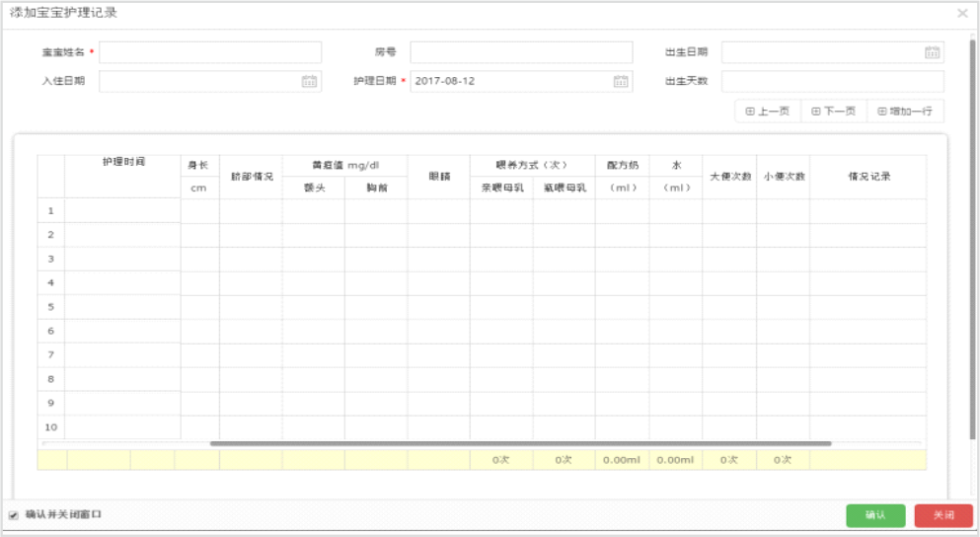Viewport: 980px width, 537px height.
Task: Click the 房号 text field
Action: (x=521, y=52)
